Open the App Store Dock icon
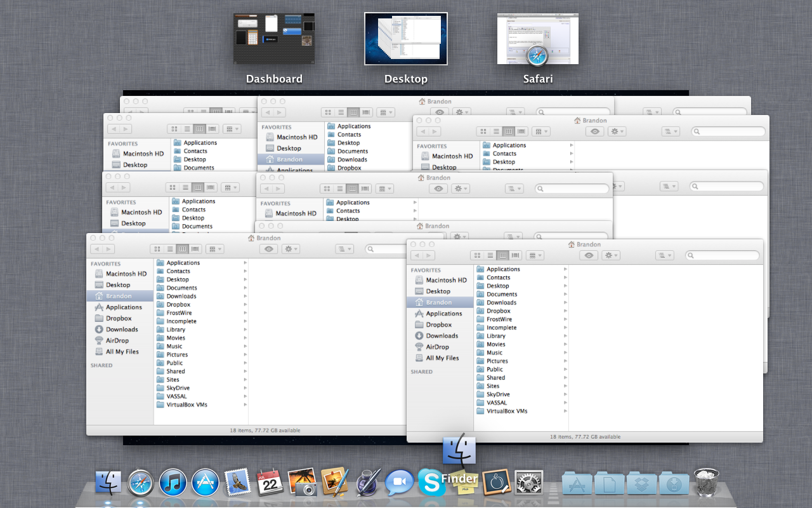Viewport: 812px width, 508px height. (x=205, y=483)
